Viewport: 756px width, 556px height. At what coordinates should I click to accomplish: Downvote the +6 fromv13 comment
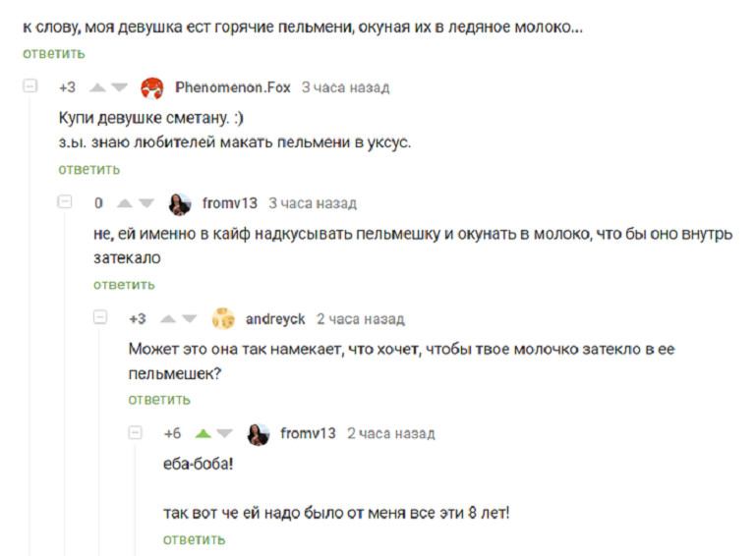click(x=225, y=433)
